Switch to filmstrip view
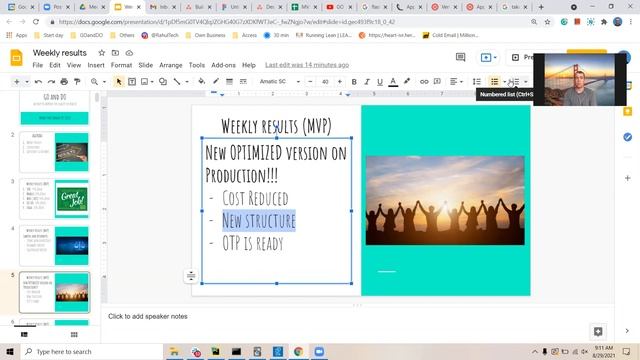Viewport: 640px width, 360px height. (24, 335)
